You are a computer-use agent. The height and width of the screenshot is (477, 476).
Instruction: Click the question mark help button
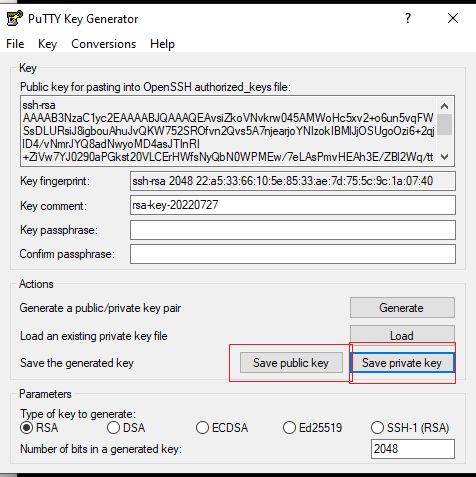tap(408, 18)
